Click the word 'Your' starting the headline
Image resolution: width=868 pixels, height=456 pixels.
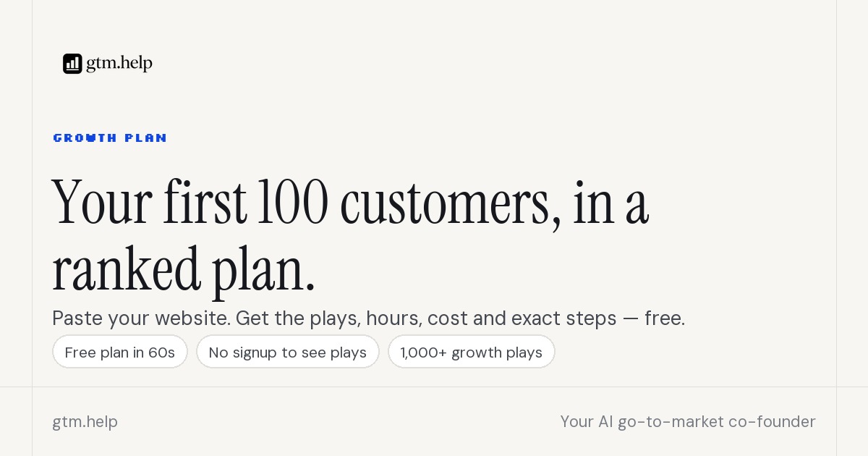(102, 203)
